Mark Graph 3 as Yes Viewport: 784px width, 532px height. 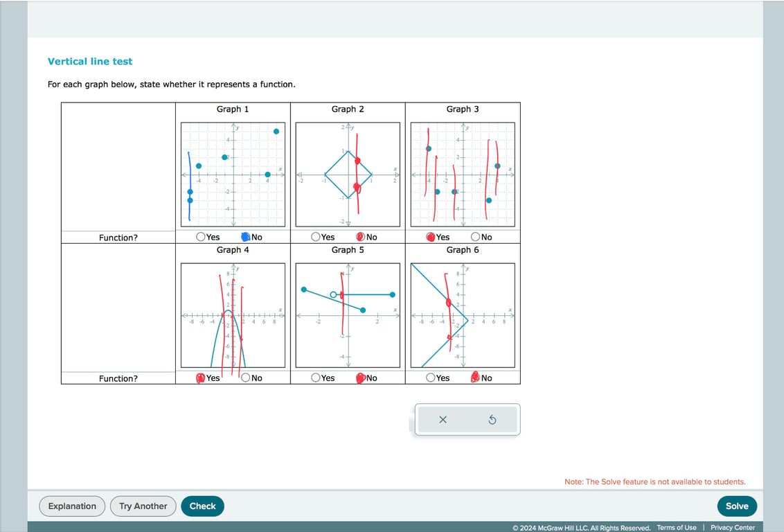pos(431,237)
